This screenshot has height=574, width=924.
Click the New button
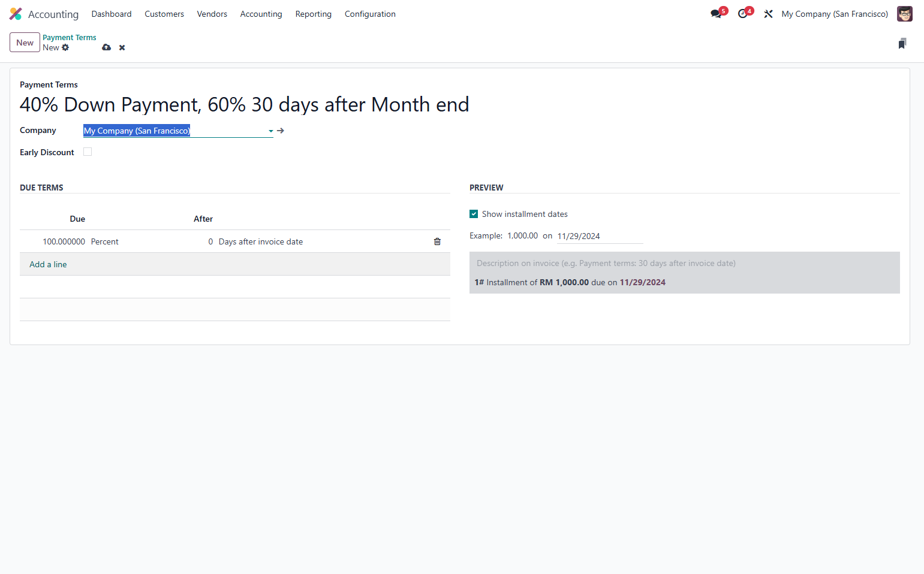pyautogui.click(x=25, y=43)
